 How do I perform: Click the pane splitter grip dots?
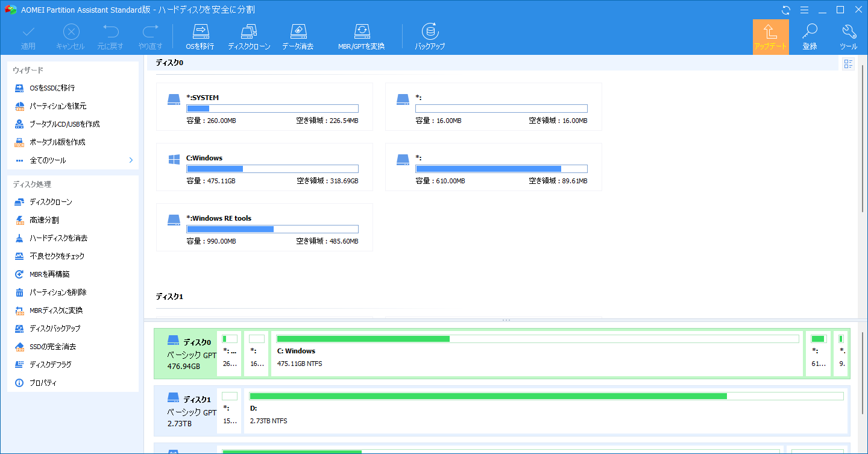[506, 320]
